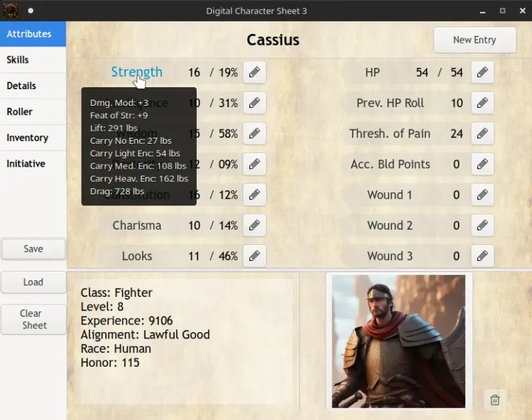The image size is (532, 420).
Task: Click the Wound 1 label
Action: tap(389, 195)
